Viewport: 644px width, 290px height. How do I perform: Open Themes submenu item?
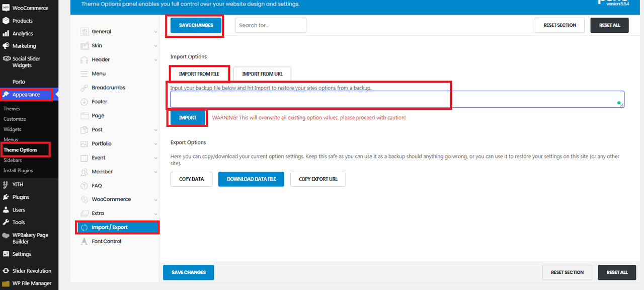(x=12, y=109)
